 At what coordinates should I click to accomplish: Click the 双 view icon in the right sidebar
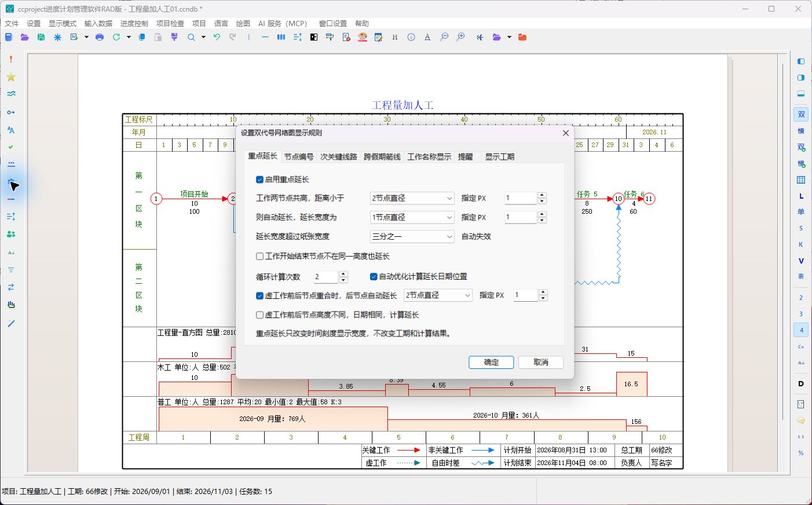click(x=801, y=115)
